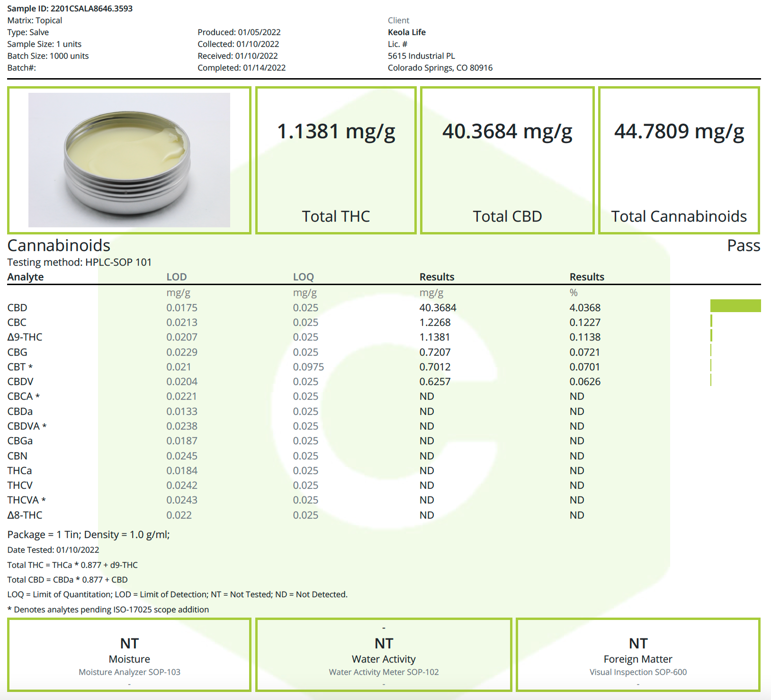
Task: Click the Analyte column header
Action: (x=26, y=277)
